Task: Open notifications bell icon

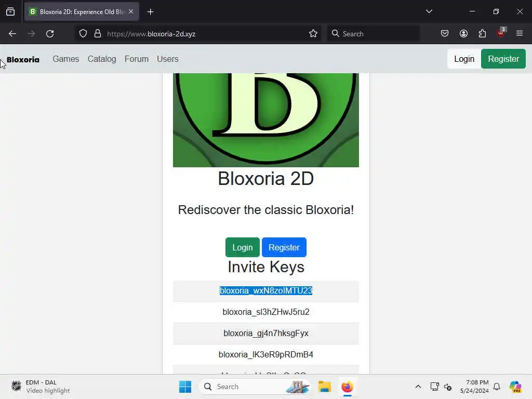Action: [497, 387]
